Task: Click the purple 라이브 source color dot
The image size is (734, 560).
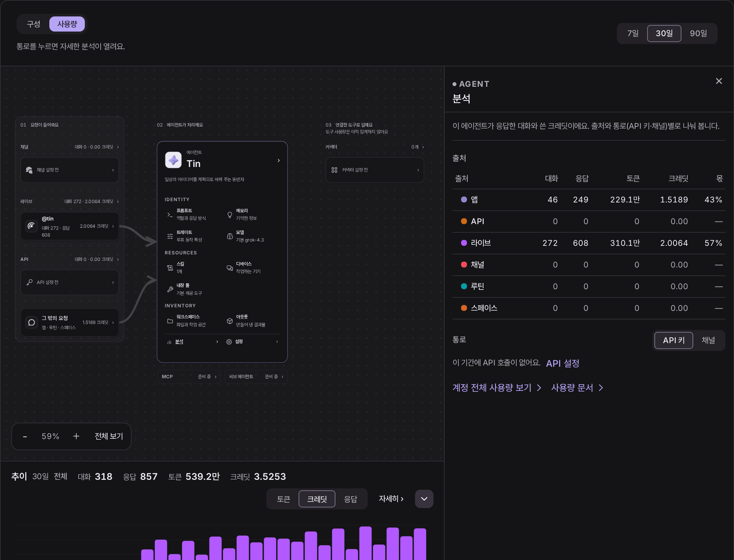Action: point(464,243)
